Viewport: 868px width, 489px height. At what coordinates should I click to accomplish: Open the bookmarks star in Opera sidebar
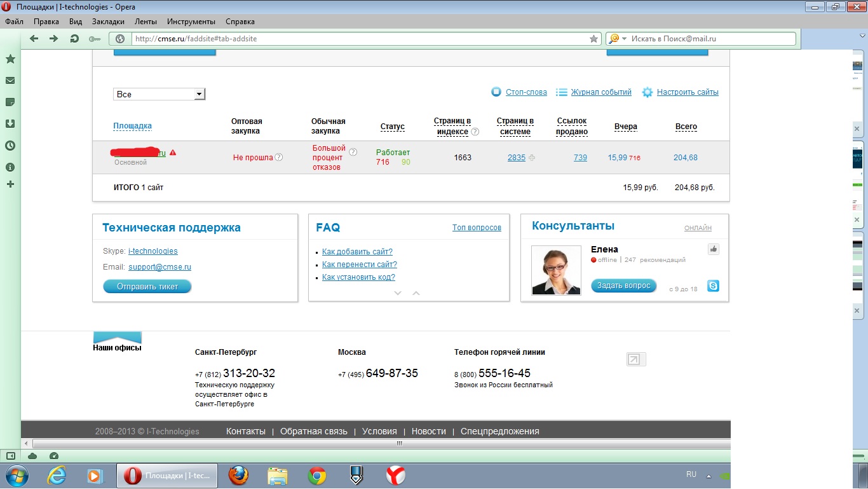click(x=10, y=59)
